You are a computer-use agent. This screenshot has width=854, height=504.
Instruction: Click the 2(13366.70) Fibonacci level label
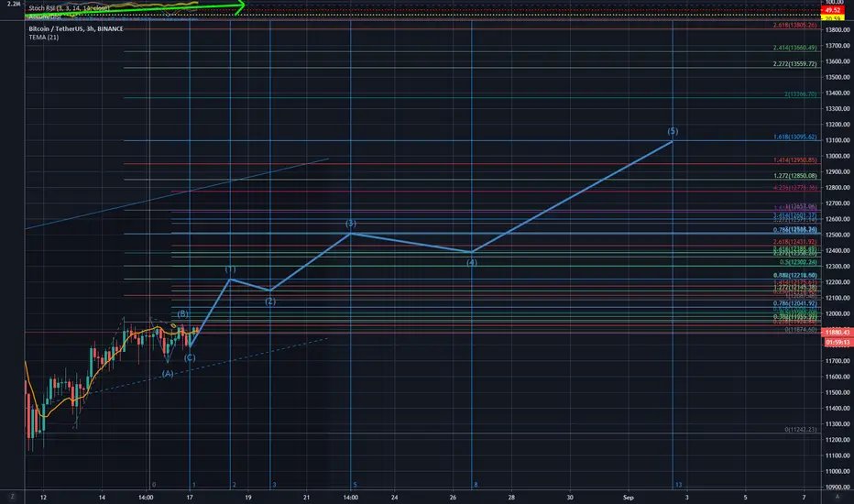(x=801, y=94)
